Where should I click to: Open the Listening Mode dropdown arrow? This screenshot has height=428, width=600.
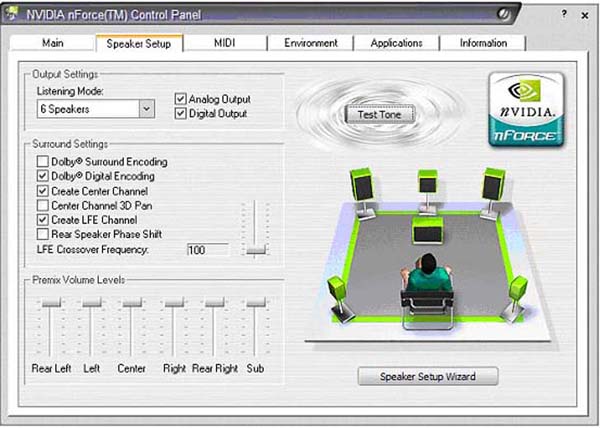147,109
